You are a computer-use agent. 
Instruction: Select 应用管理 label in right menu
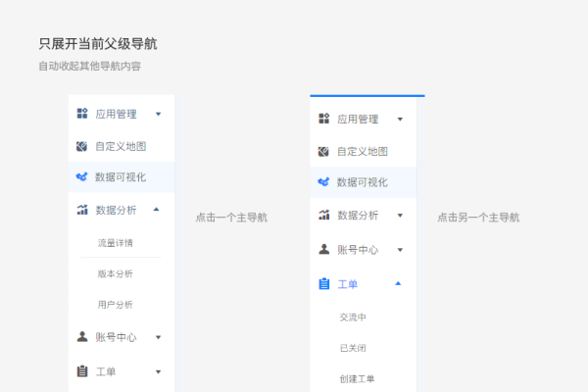(358, 120)
